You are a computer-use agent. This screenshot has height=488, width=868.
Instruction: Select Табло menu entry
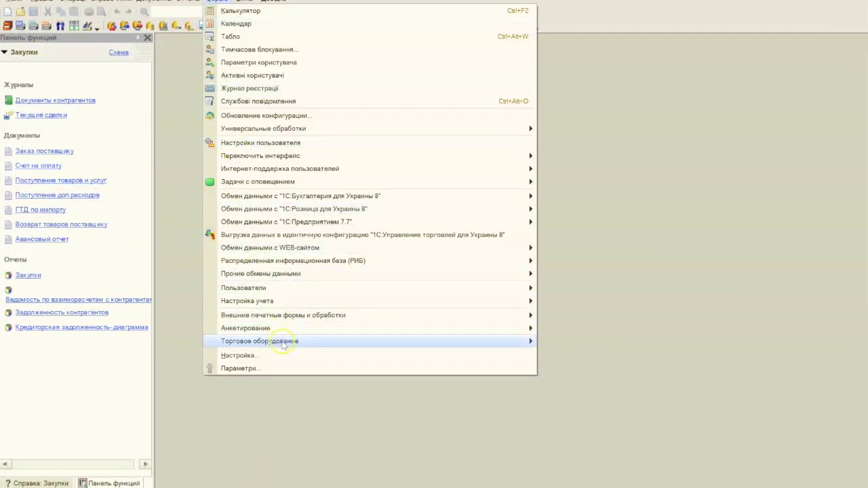click(370, 37)
